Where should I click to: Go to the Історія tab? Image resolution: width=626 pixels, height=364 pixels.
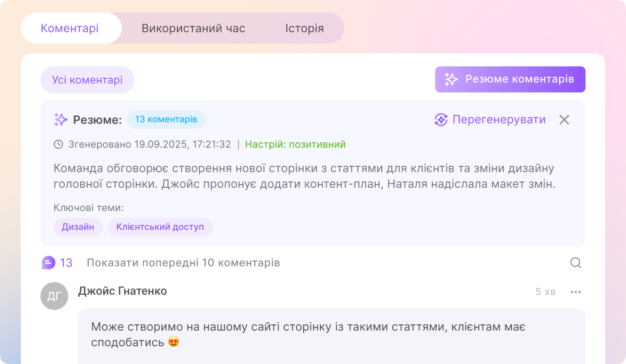[x=304, y=28]
